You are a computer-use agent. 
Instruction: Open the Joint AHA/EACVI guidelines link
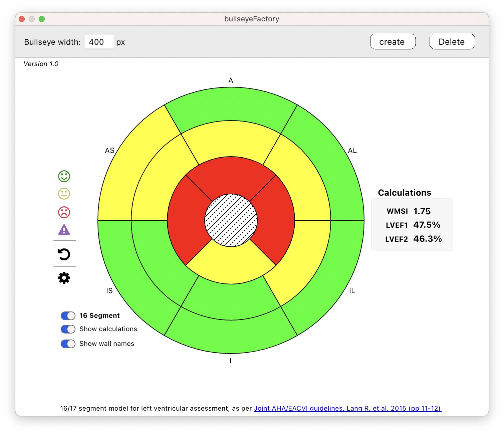click(x=347, y=408)
